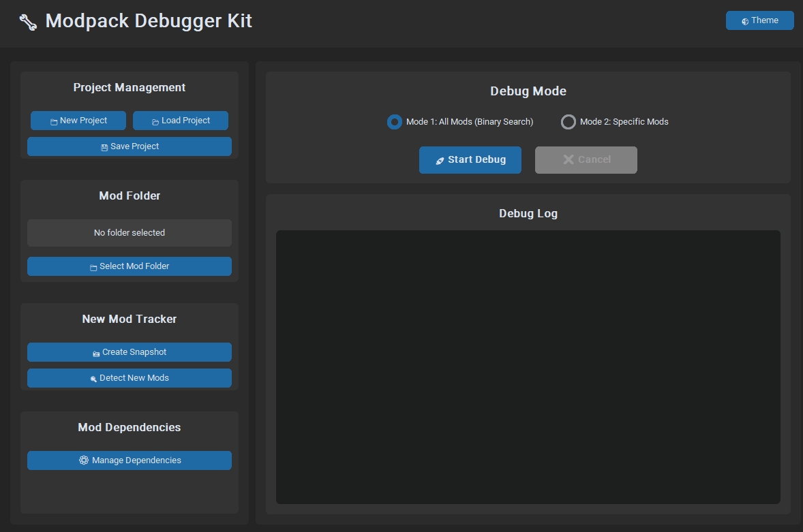Click the camera icon on Create Snapshot

coord(96,353)
